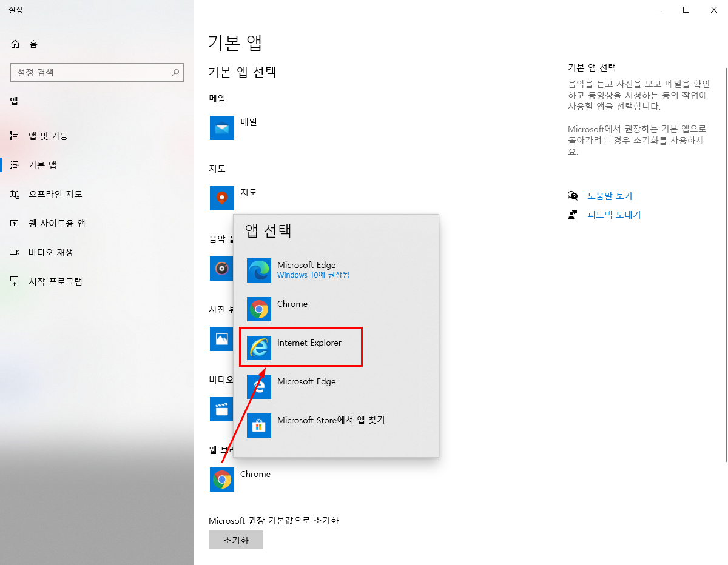The width and height of the screenshot is (728, 565).
Task: Click Chrome label under web browser
Action: pyautogui.click(x=255, y=474)
